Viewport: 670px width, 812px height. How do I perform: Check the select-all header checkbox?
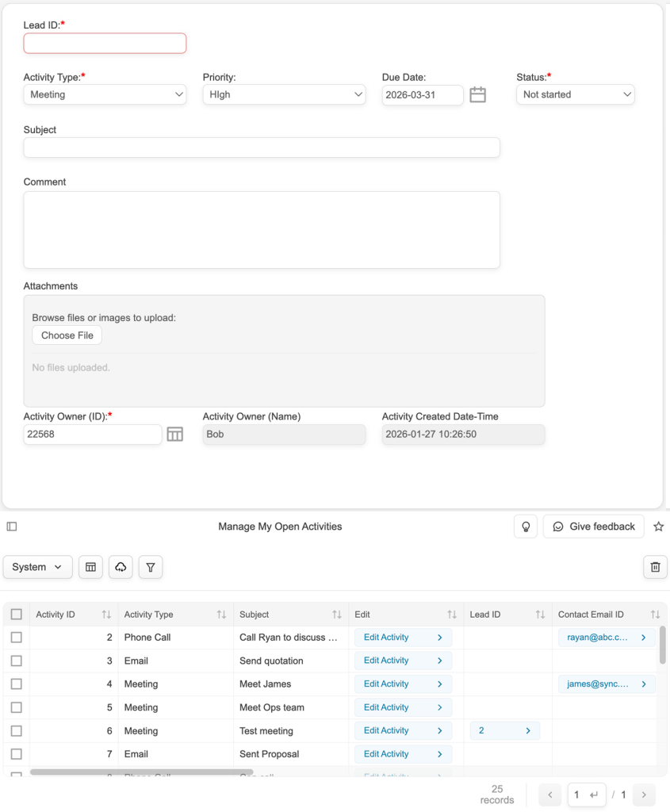point(17,615)
